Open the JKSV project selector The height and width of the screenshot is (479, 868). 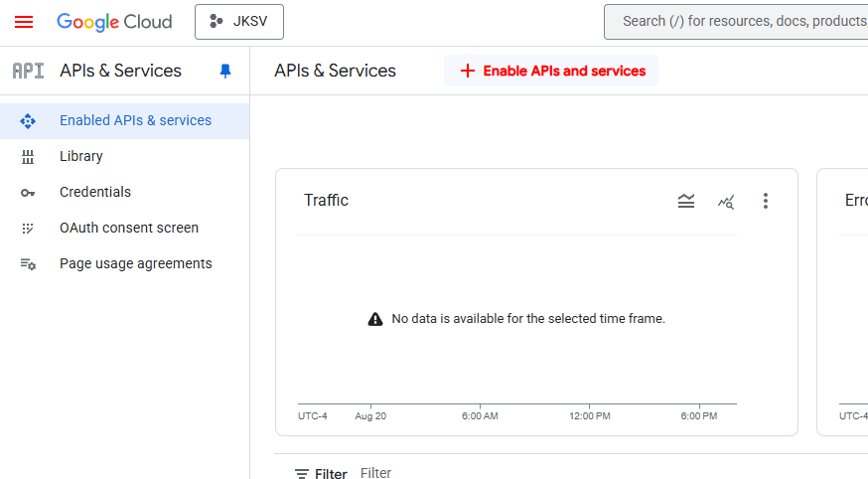239,22
